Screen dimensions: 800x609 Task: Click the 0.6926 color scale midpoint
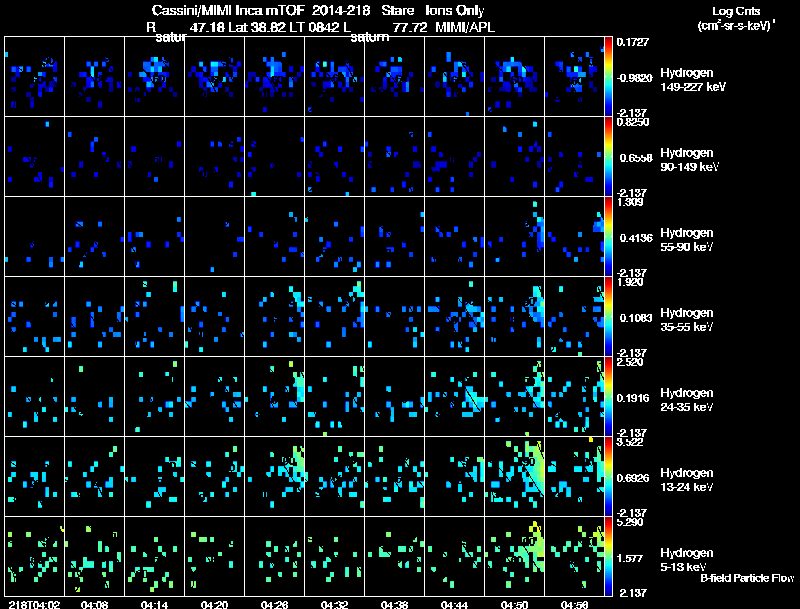click(x=633, y=478)
